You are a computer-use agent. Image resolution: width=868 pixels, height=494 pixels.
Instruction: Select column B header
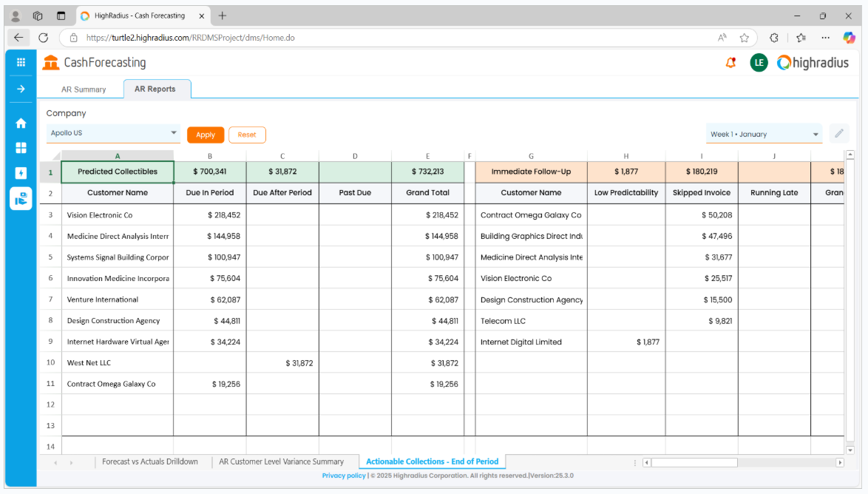210,156
